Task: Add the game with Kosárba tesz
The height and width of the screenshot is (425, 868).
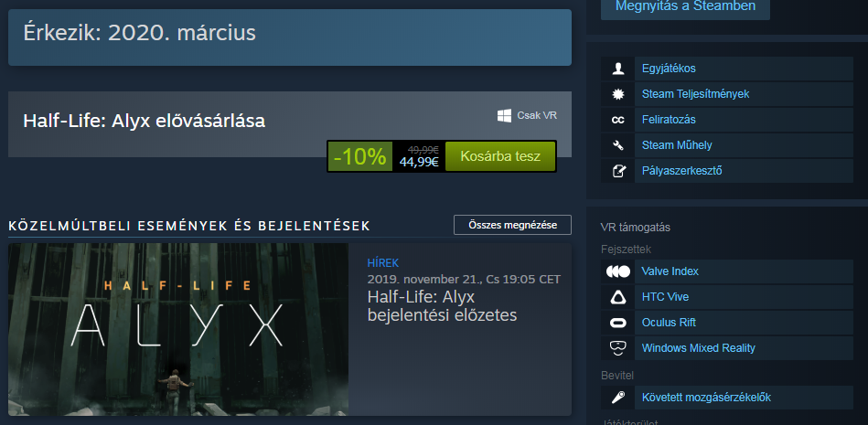Action: 500,156
